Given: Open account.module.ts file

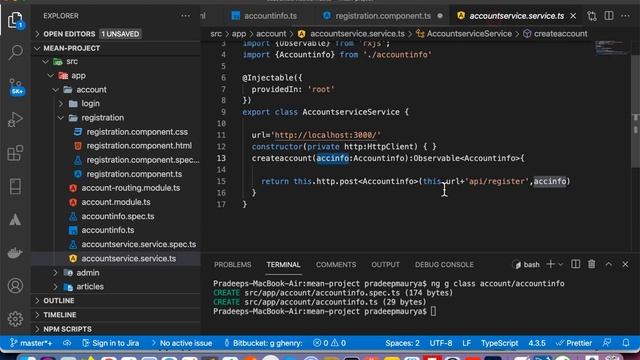Looking at the screenshot, I should point(116,202).
